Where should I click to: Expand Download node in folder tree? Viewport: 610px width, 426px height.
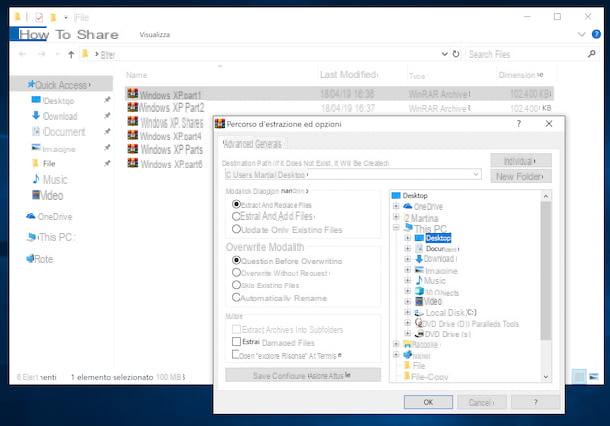coord(407,259)
